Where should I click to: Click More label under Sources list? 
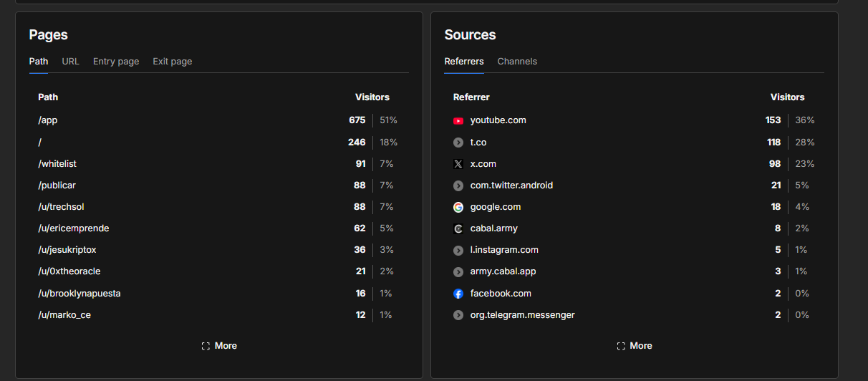pos(641,346)
